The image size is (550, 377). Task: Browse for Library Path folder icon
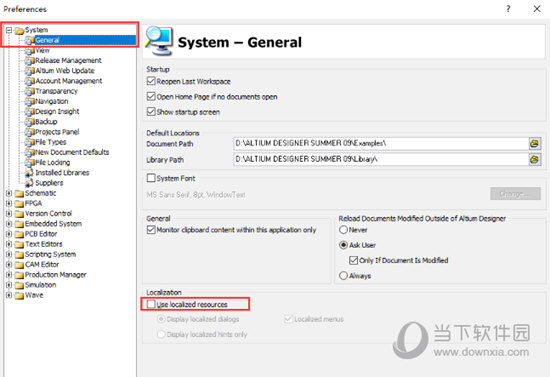[534, 160]
